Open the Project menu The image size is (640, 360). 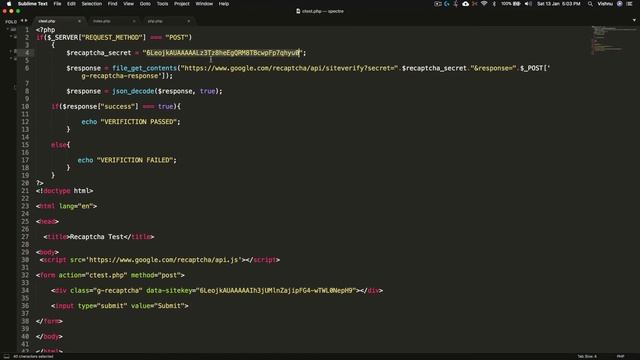pyautogui.click(x=182, y=4)
